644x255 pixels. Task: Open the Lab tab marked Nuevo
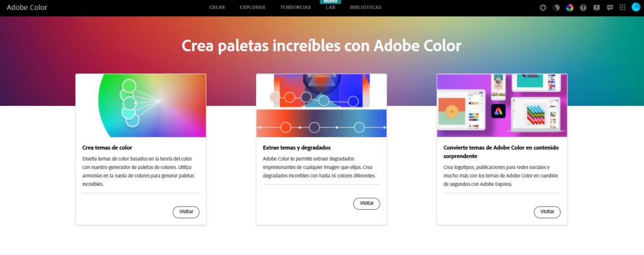330,8
